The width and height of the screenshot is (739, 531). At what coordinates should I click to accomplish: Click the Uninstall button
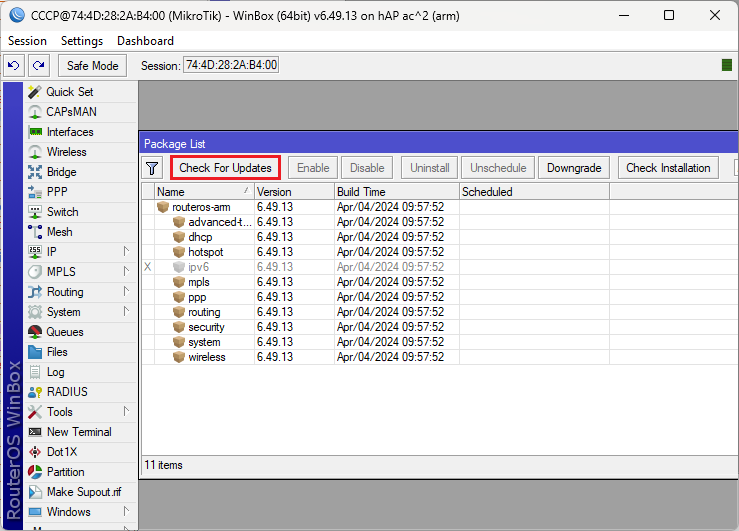(429, 168)
